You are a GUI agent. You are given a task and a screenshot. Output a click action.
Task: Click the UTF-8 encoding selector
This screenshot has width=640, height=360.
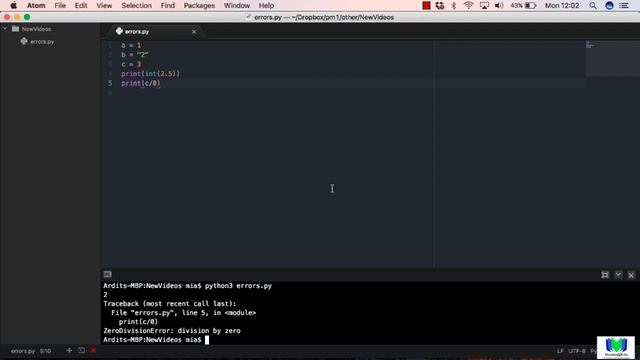click(x=577, y=351)
